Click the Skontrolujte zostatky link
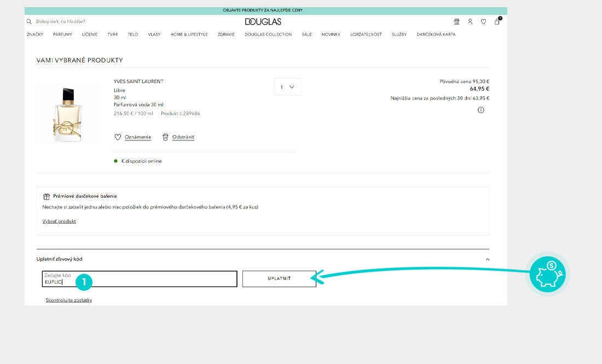The image size is (602, 364). coord(69,300)
